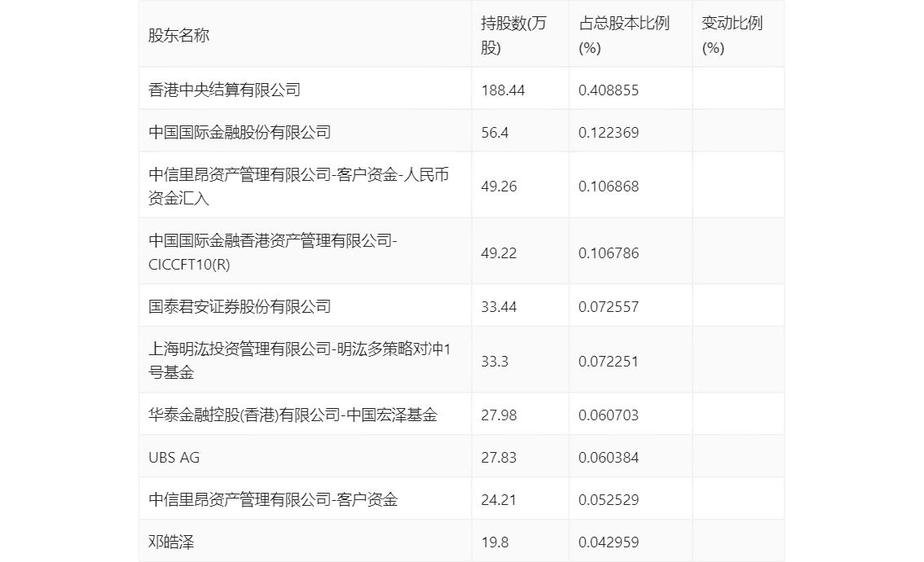Click the 56.4 shares value
Image resolution: width=924 pixels, height=562 pixels.
click(495, 133)
